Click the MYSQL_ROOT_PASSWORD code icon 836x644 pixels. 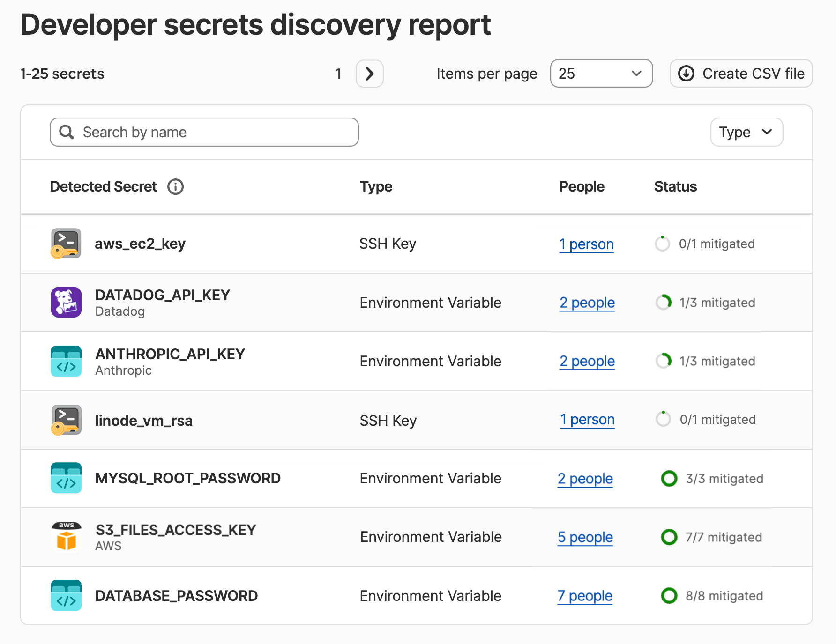click(x=66, y=478)
